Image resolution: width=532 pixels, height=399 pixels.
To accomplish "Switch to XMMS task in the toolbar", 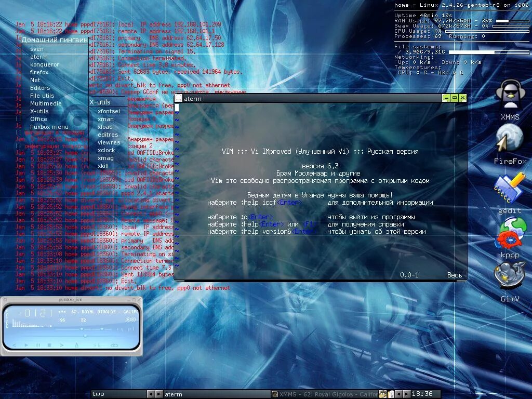I will [325, 394].
